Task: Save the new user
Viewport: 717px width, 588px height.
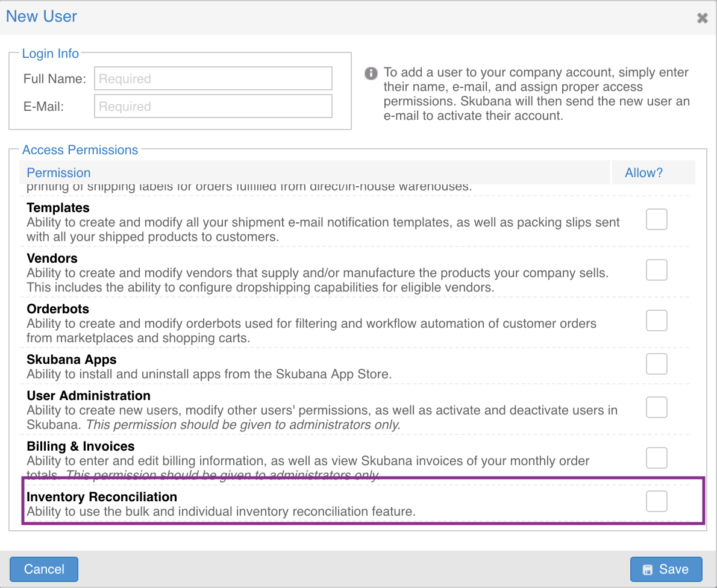Action: pyautogui.click(x=666, y=569)
